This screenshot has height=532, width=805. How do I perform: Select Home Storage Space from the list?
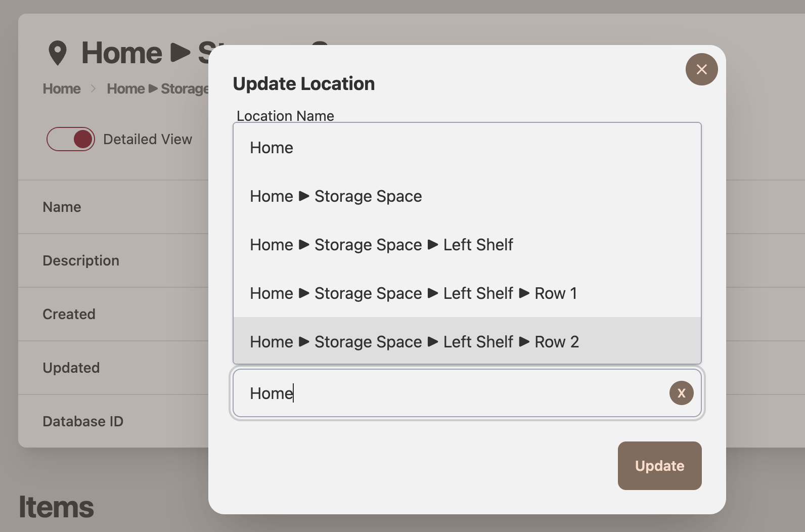[x=335, y=196]
